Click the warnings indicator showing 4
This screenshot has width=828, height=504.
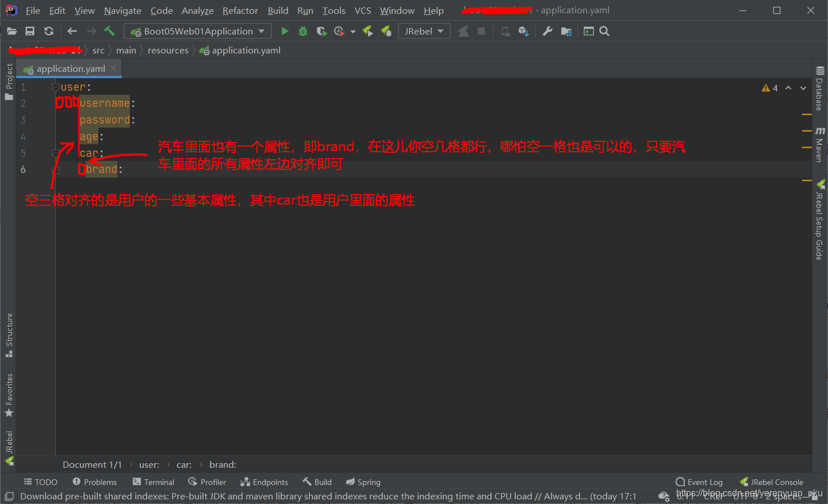click(x=770, y=88)
